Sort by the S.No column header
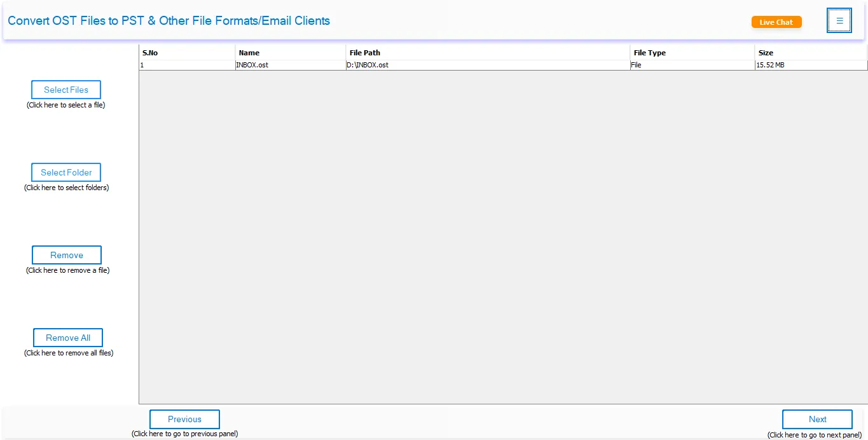This screenshot has height=440, width=868. tap(186, 52)
